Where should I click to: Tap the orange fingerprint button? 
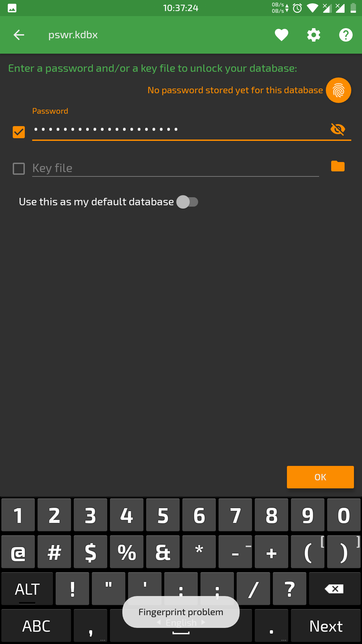coord(339,90)
